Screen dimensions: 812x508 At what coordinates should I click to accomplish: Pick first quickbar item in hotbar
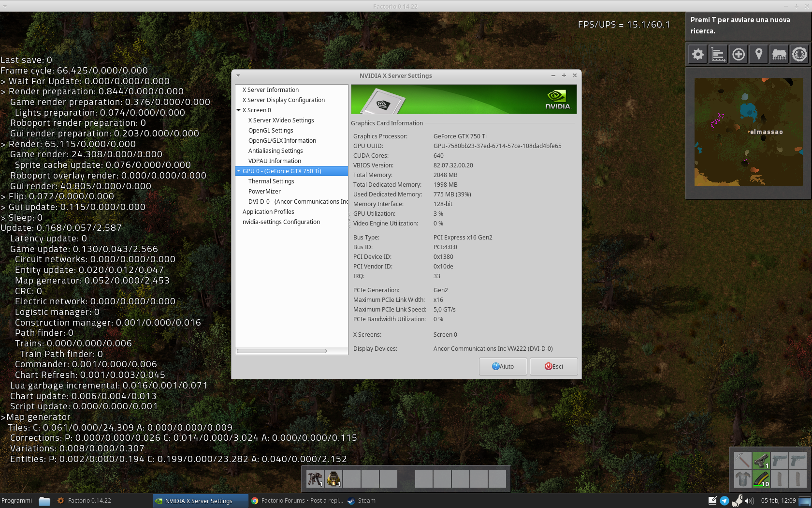click(315, 479)
